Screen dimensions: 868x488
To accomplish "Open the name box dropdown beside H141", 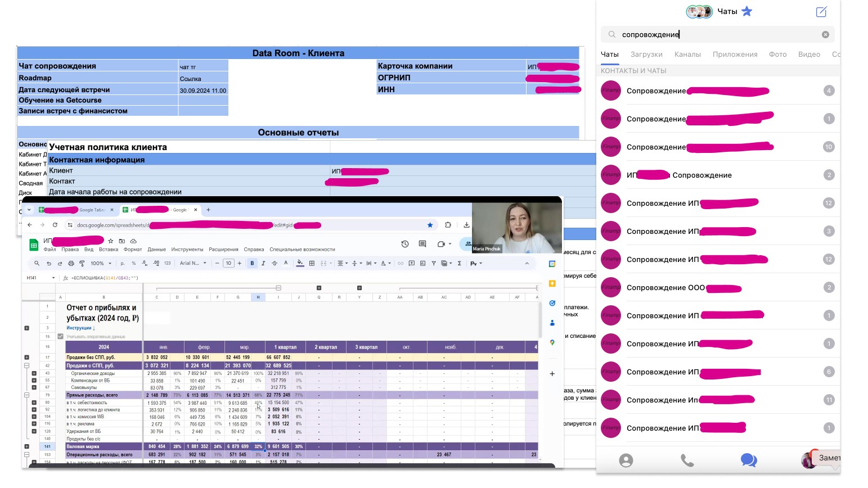I will (x=53, y=278).
